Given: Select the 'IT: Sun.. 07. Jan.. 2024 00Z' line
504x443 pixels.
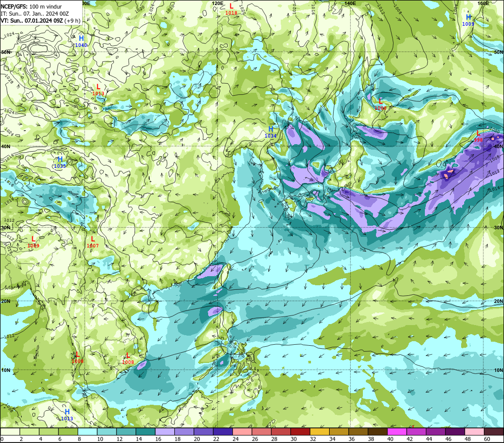Looking at the screenshot, I should tap(35, 14).
